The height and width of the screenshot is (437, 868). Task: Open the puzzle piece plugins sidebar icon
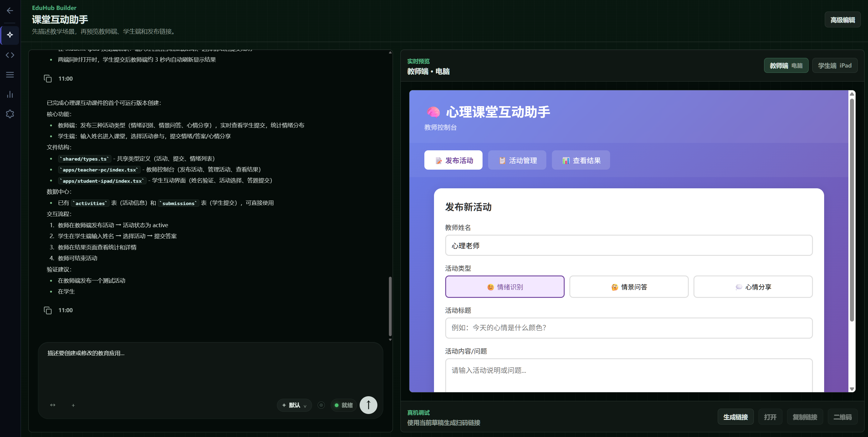coord(10,114)
